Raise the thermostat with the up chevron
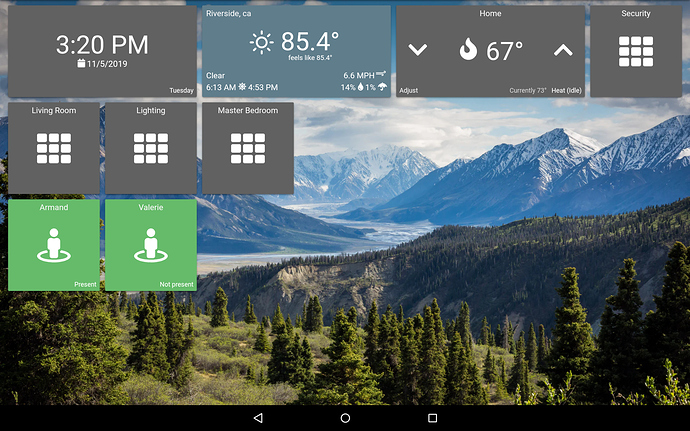The width and height of the screenshot is (690, 431). coord(563,50)
